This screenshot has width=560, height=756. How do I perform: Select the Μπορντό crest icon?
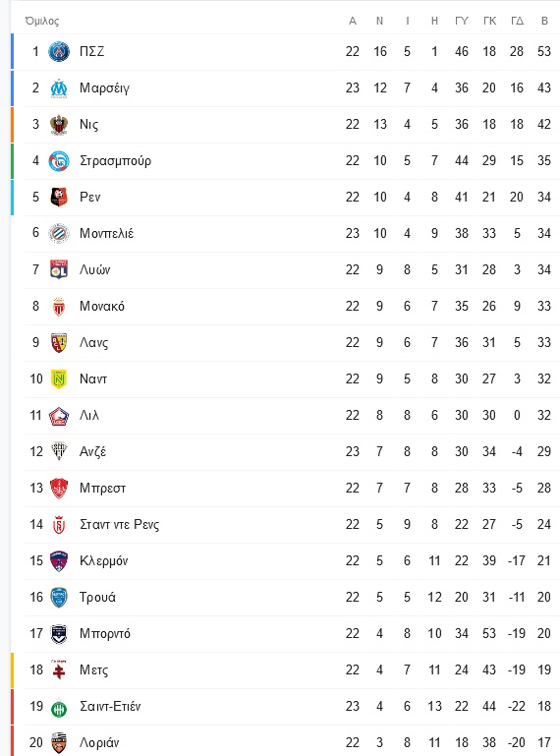point(59,634)
